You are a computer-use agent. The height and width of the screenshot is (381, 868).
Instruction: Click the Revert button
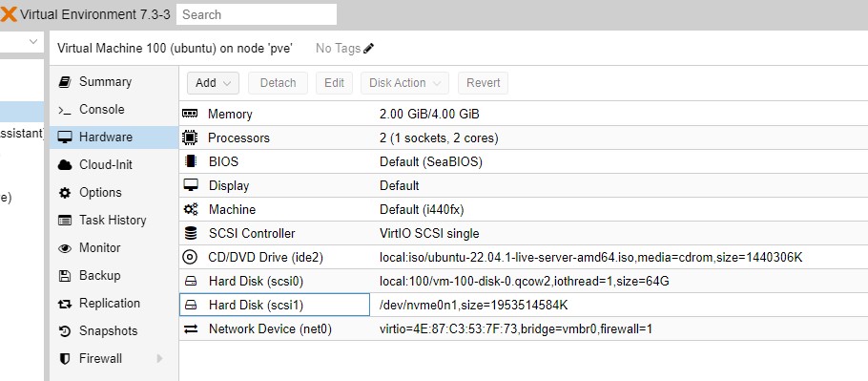tap(484, 83)
